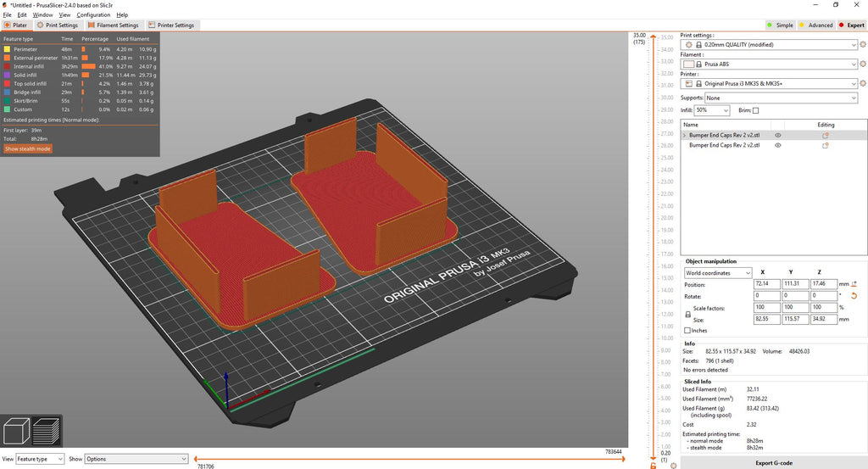Open the Configuration menu
The image size is (868, 469).
pyautogui.click(x=93, y=15)
